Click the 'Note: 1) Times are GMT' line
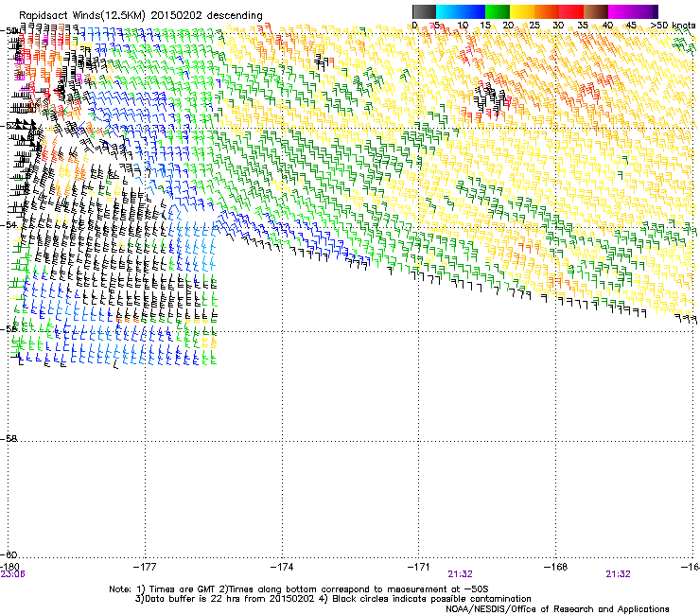The height and width of the screenshot is (615, 700). pyautogui.click(x=299, y=589)
